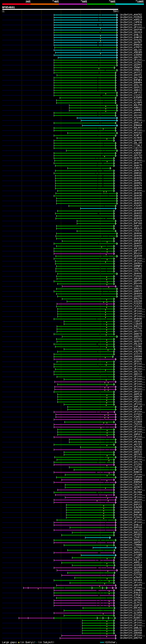Open hit UniRef100_A4HJP8

click(x=131, y=585)
